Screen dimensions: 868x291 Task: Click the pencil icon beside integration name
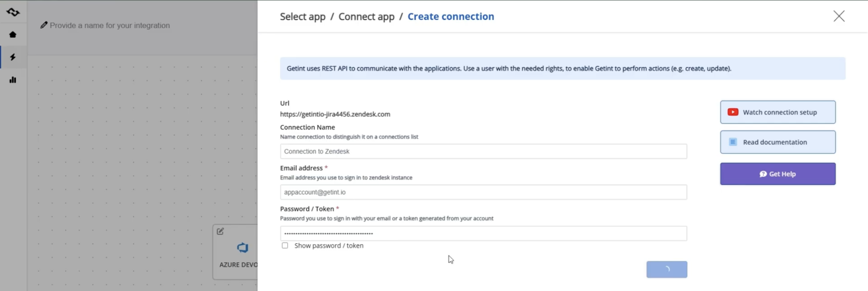point(44,25)
